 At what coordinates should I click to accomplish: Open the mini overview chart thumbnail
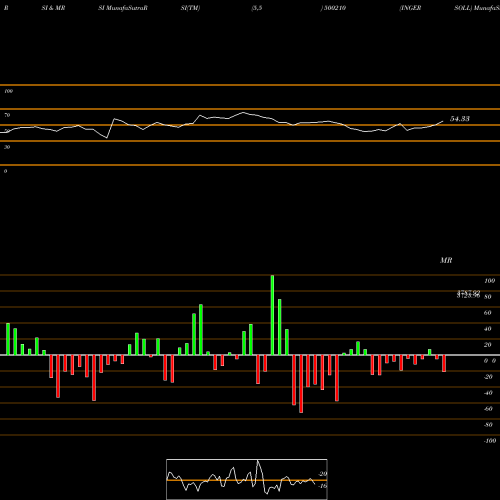[247, 479]
